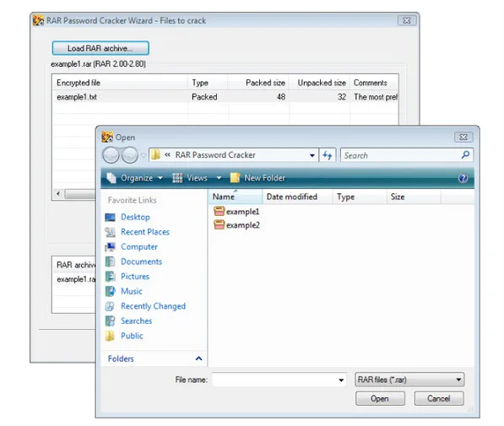Sort files by Size column
The image size is (504, 426).
[414, 197]
